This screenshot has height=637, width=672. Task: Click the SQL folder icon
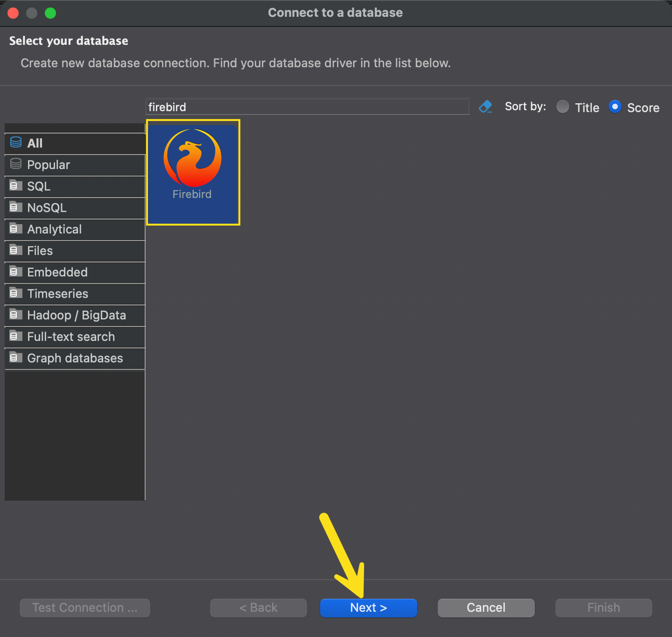(x=16, y=185)
